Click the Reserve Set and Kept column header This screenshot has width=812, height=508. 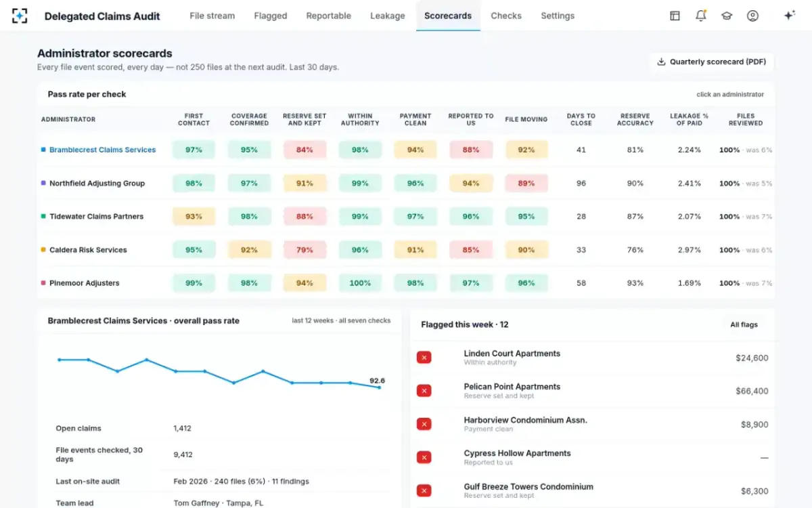coord(304,119)
